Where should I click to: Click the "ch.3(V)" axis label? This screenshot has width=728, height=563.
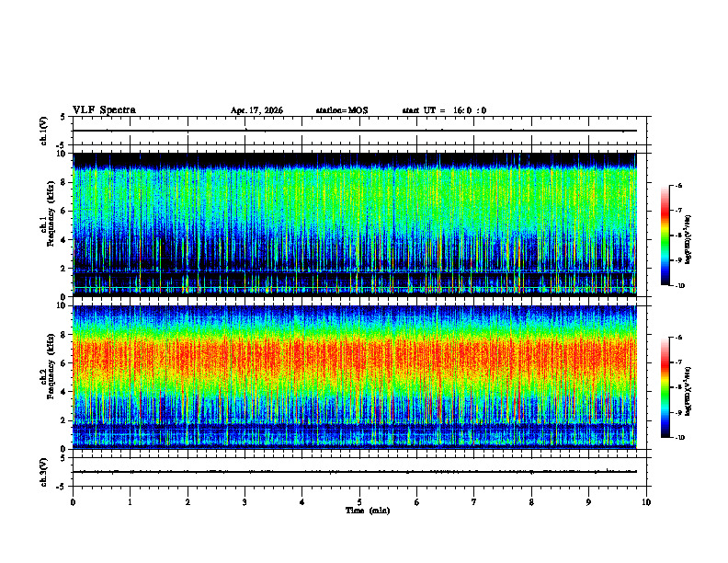44,472
